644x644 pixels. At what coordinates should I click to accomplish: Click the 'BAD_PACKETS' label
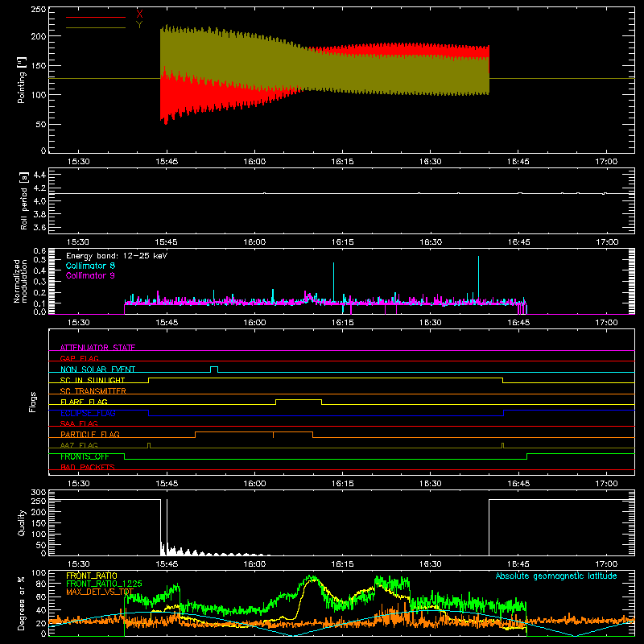pos(88,467)
